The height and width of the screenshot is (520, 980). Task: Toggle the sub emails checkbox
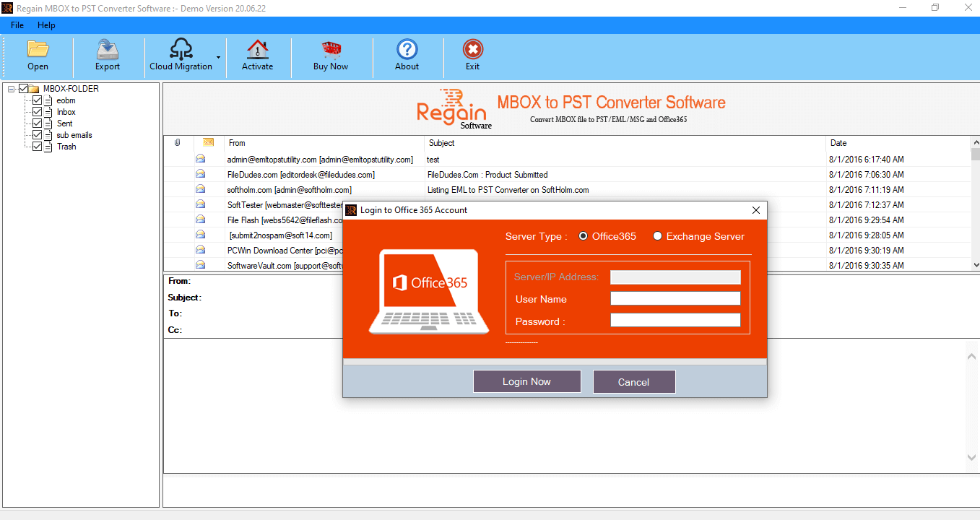tap(38, 135)
